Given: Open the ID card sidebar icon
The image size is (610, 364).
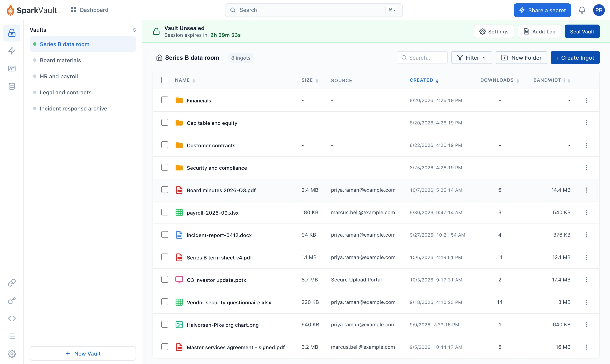Looking at the screenshot, I should coord(12,69).
